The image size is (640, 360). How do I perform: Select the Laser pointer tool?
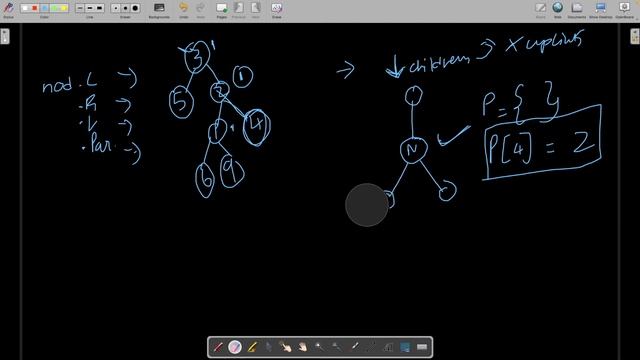354,347
